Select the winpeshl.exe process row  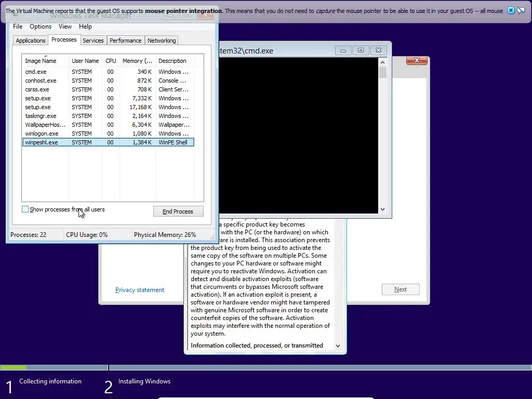pos(108,142)
